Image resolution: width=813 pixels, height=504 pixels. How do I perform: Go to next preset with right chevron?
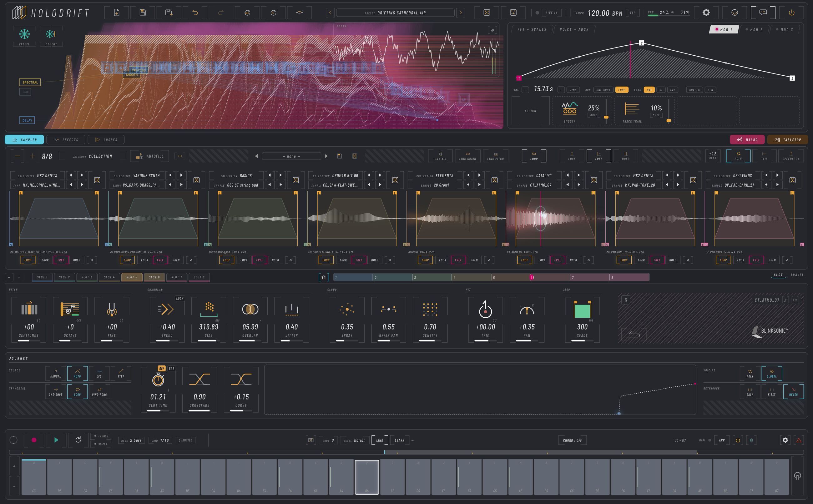(461, 13)
